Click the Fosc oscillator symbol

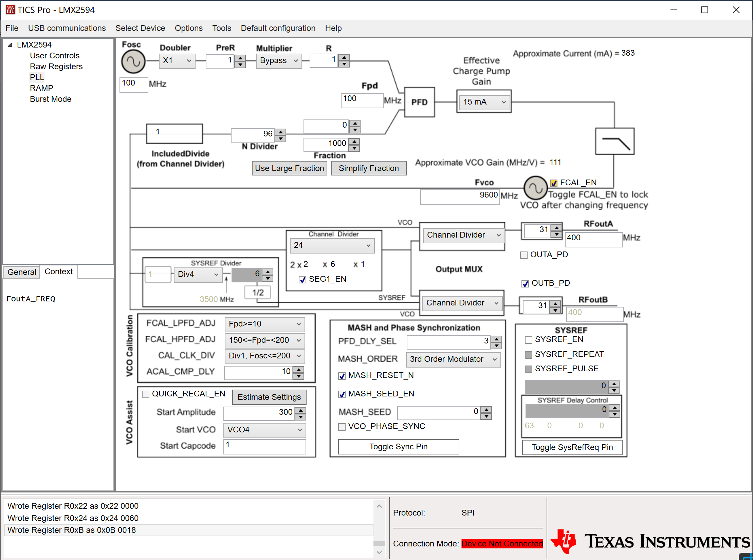click(133, 62)
